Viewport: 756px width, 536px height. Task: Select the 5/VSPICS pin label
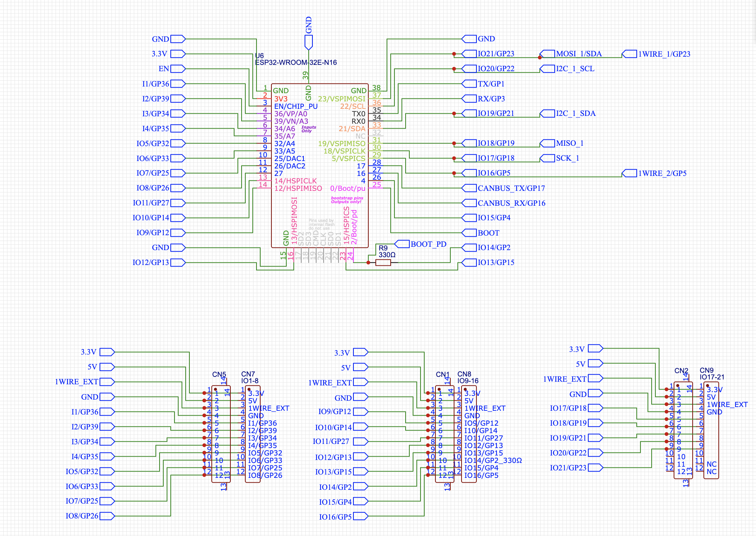349,158
